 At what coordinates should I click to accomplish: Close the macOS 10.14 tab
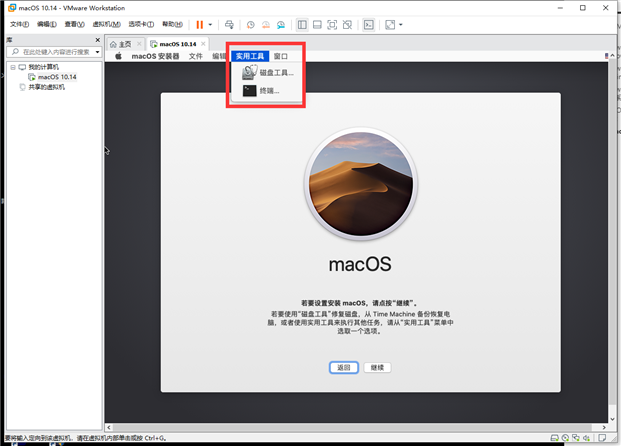point(203,44)
